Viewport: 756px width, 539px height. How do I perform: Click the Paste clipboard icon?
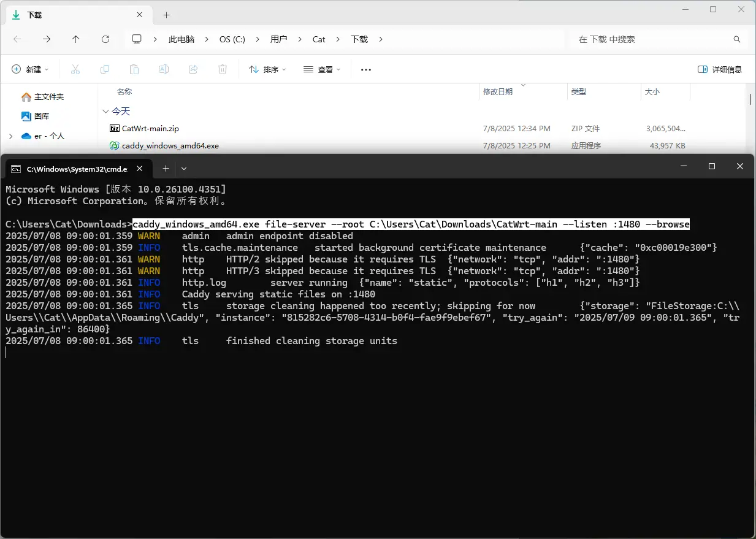pyautogui.click(x=134, y=69)
